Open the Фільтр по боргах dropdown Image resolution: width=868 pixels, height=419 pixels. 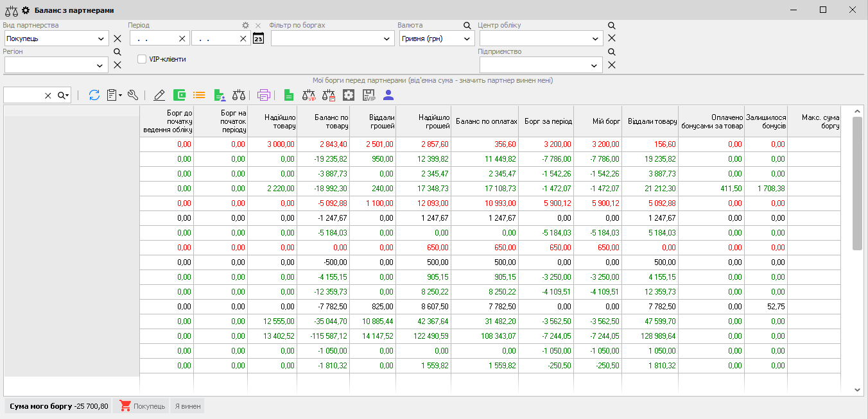(x=387, y=38)
